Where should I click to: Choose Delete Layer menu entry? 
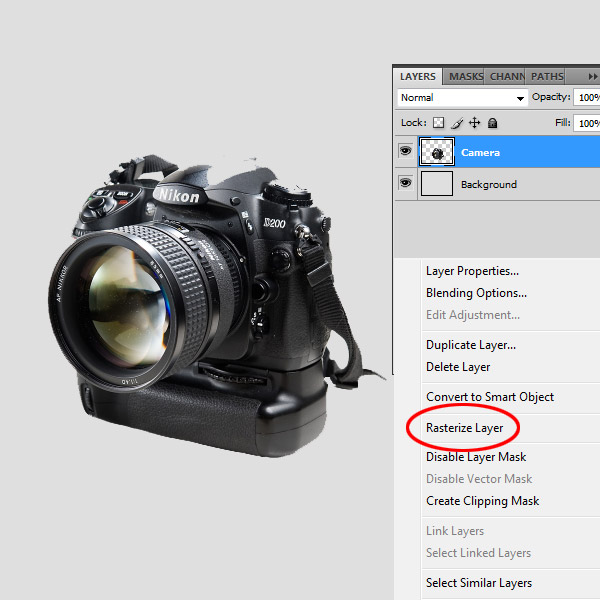pos(458,367)
